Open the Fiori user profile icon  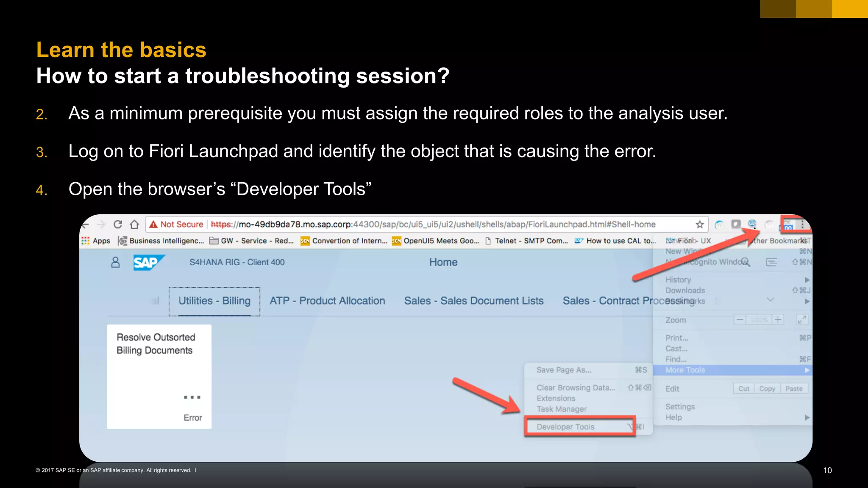point(115,262)
